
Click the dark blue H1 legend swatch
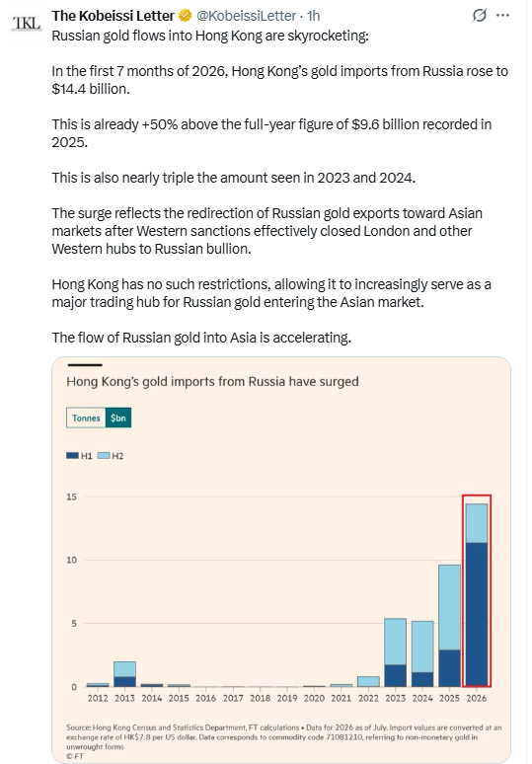(72, 456)
